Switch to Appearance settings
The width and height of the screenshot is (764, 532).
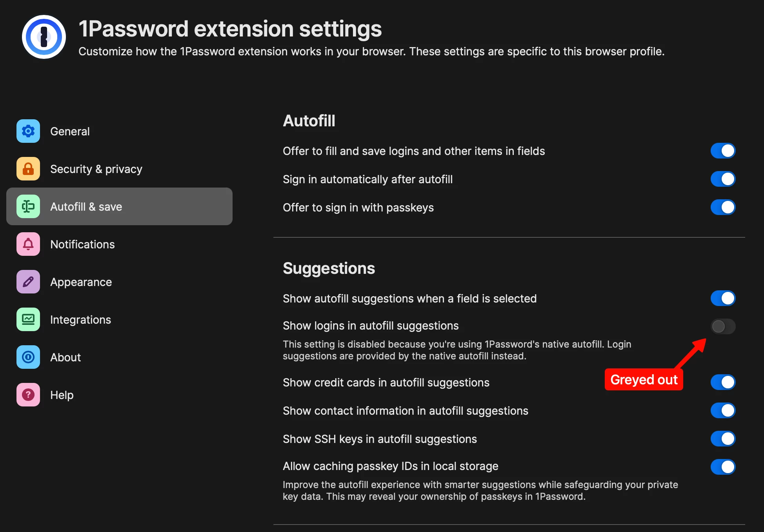(119, 282)
